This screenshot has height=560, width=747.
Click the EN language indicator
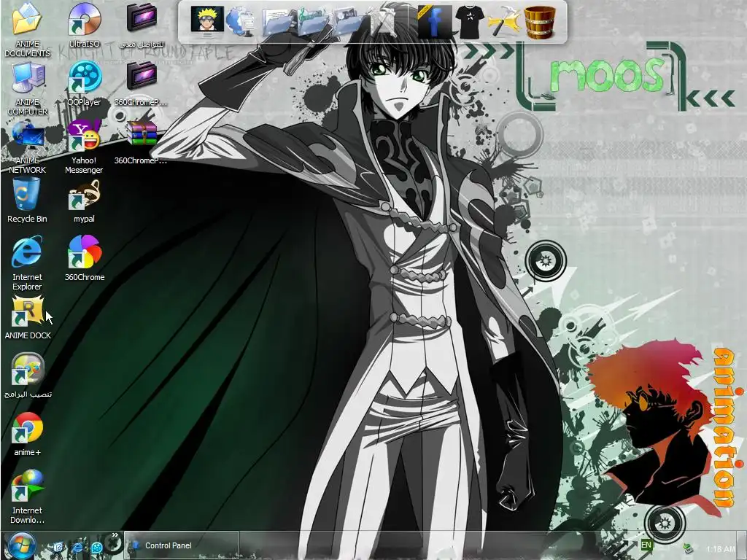tap(646, 545)
